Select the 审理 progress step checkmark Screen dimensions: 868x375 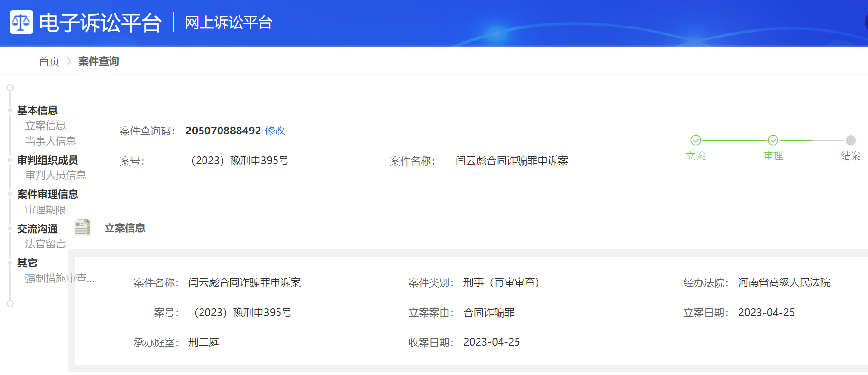tap(773, 140)
